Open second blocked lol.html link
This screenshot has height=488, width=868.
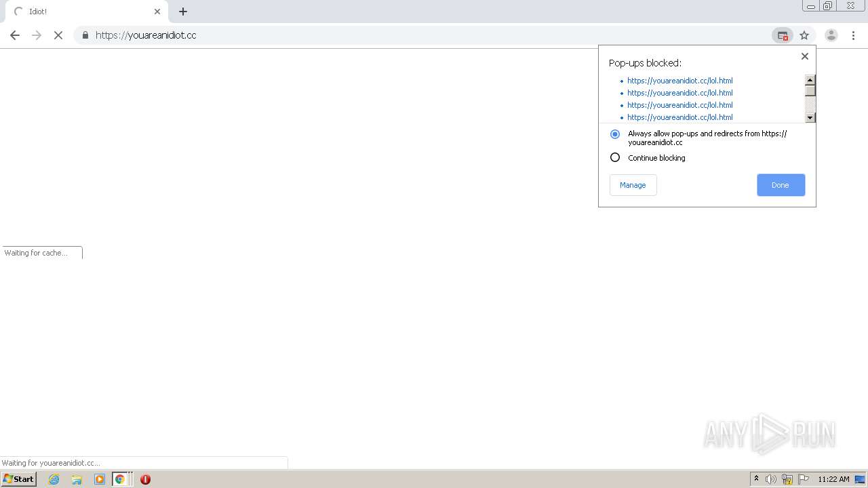point(679,93)
